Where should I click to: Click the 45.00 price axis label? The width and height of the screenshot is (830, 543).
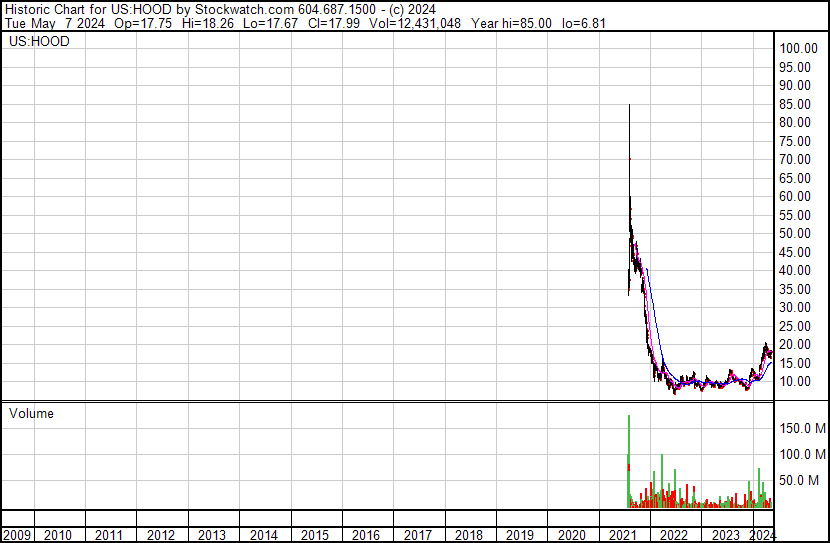795,252
